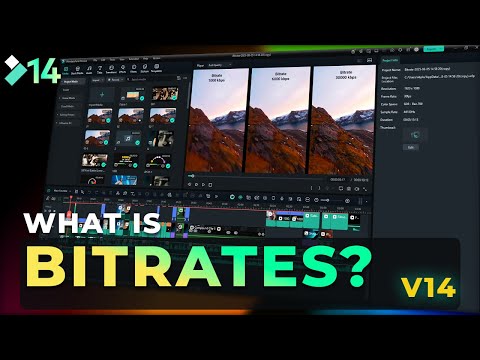
Task: Switch to the Project Info tab
Action: [390, 60]
